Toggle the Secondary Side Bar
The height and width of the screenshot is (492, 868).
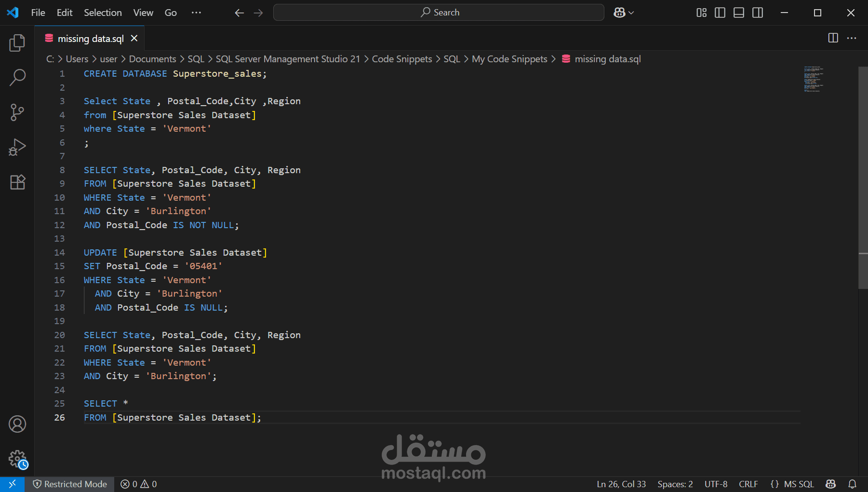[x=758, y=13]
